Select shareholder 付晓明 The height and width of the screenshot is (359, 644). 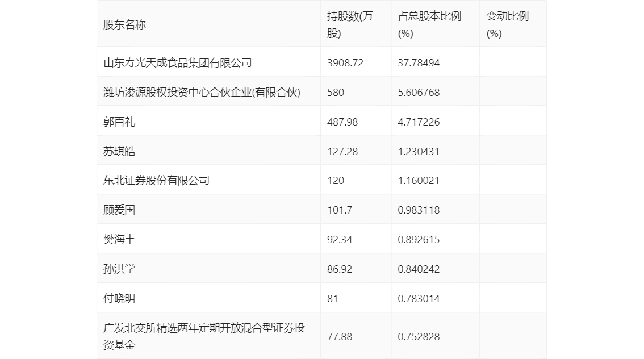tap(119, 299)
